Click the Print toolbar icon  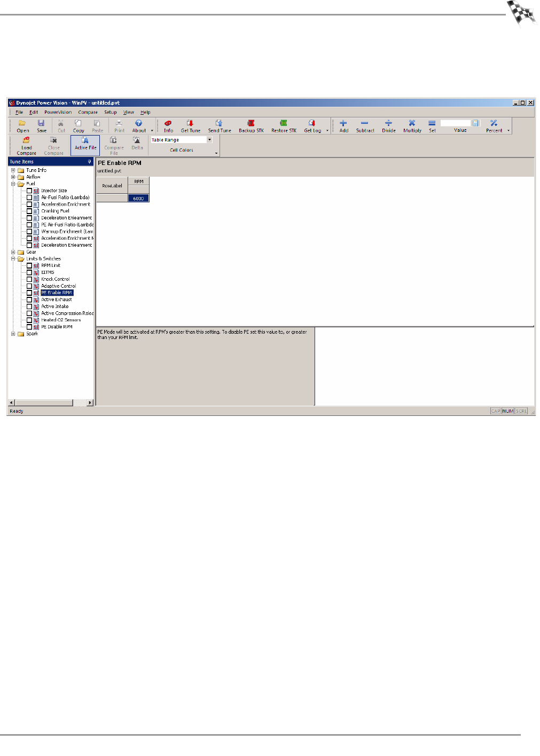pos(119,126)
